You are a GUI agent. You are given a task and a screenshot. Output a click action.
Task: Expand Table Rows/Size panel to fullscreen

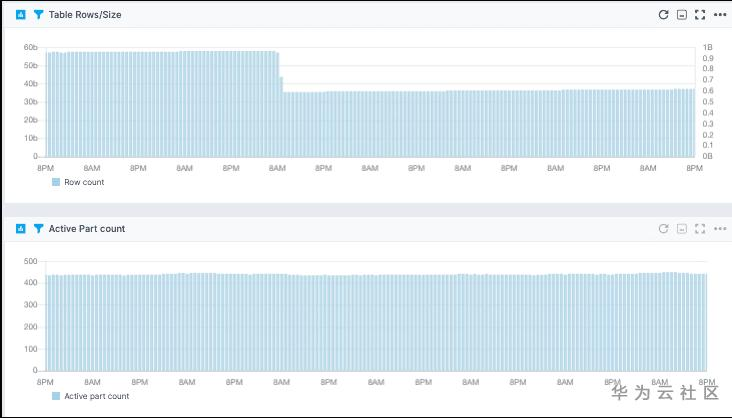tap(700, 15)
